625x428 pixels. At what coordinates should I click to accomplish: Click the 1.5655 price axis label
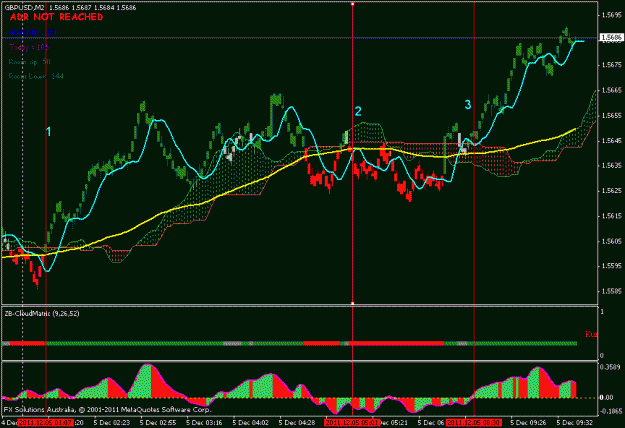[x=611, y=116]
